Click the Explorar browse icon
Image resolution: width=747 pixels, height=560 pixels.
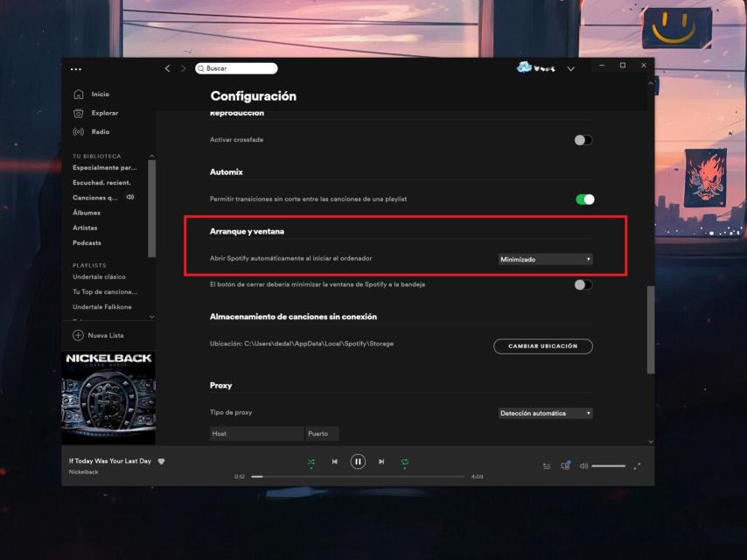click(79, 113)
